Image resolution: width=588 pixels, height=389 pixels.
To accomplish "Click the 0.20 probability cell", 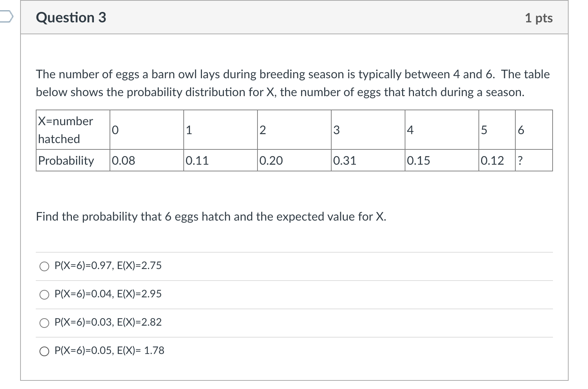I will coord(294,161).
